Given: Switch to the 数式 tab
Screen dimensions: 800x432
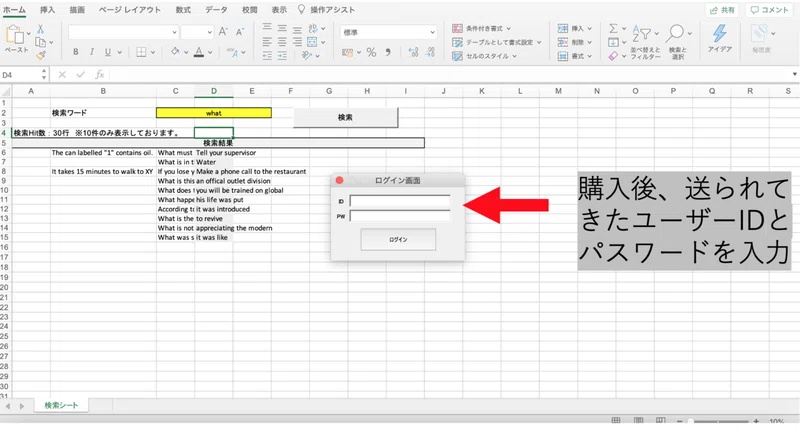Looking at the screenshot, I should tap(183, 10).
